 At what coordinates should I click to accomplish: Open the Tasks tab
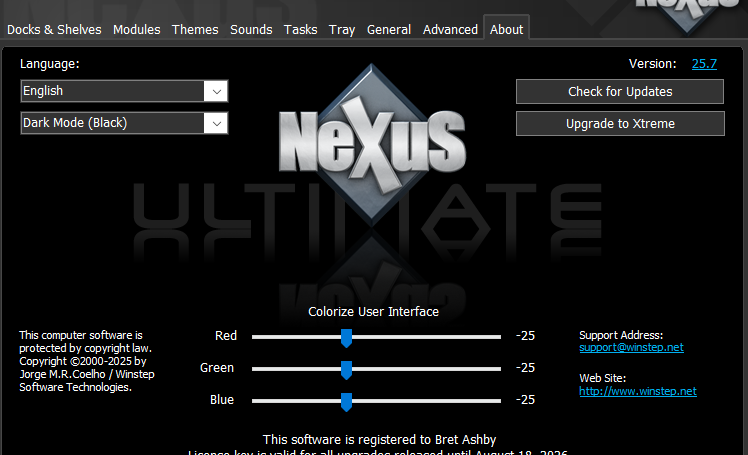point(300,29)
